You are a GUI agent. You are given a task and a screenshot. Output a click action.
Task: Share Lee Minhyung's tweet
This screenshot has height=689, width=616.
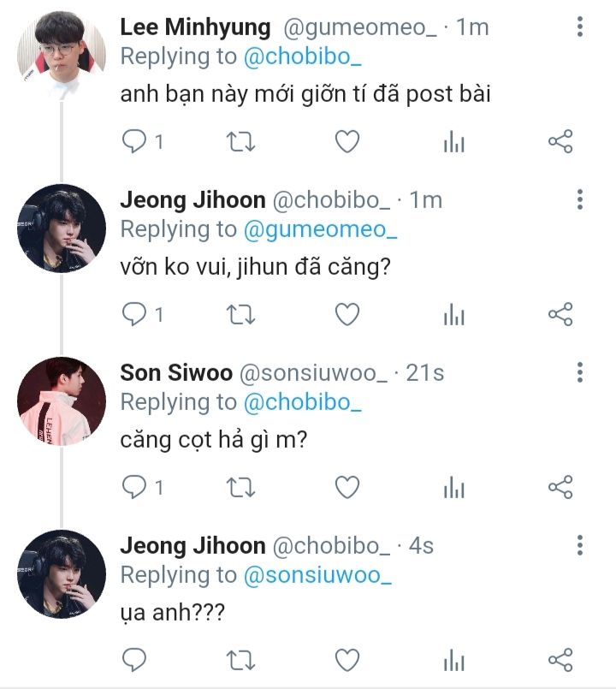(560, 141)
